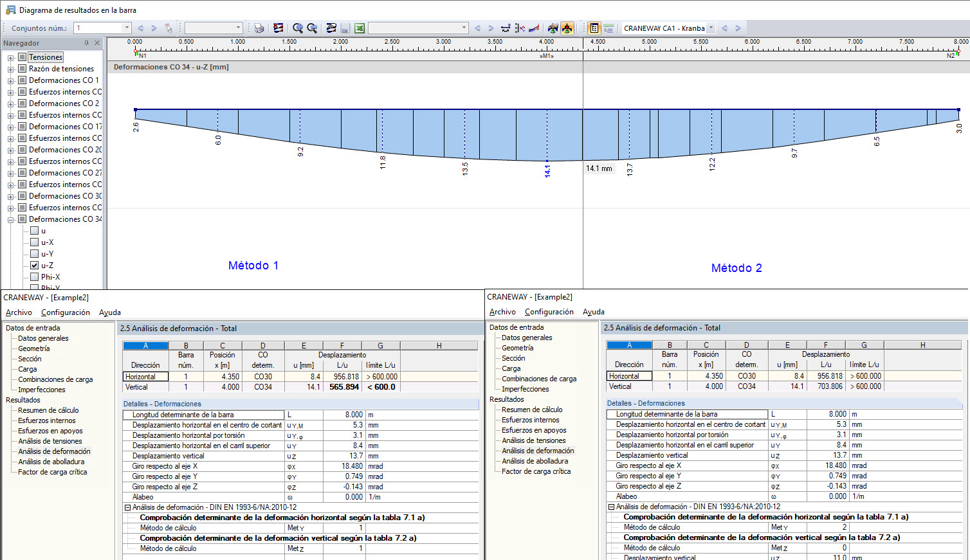The image size is (970, 560).
Task: Click the zoom in magnifier icon
Action: [298, 28]
